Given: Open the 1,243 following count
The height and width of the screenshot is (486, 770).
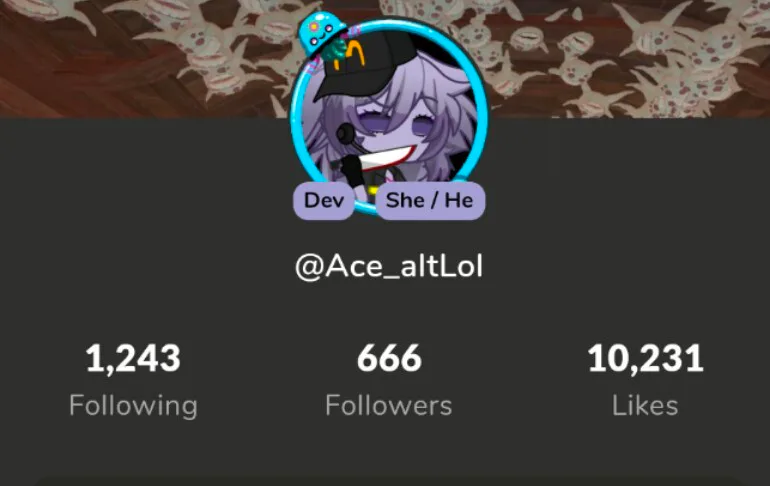Looking at the screenshot, I should click(x=133, y=359).
